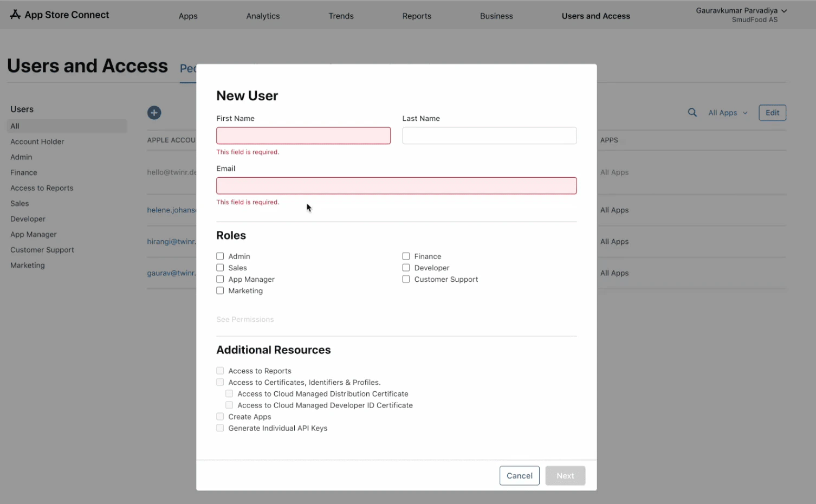Check Access to Certificates, Identifiers & Profiles
Viewport: 816px width, 504px height.
pyautogui.click(x=220, y=382)
